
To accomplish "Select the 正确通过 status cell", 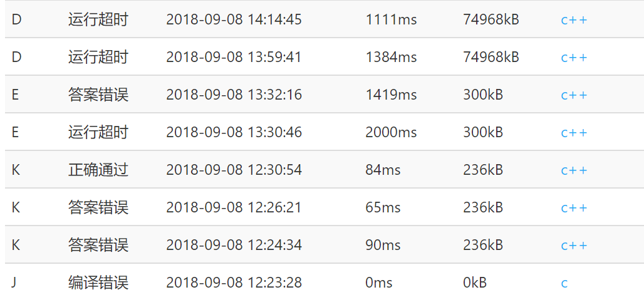I will [x=98, y=170].
